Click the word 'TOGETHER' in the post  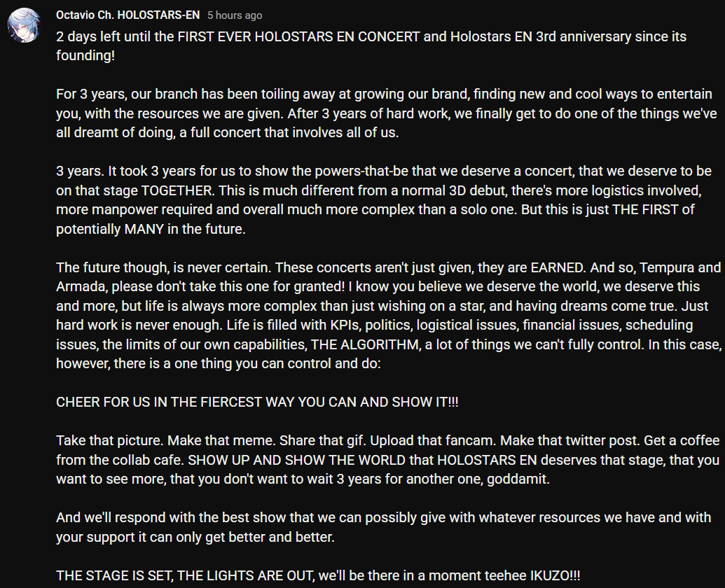click(176, 190)
